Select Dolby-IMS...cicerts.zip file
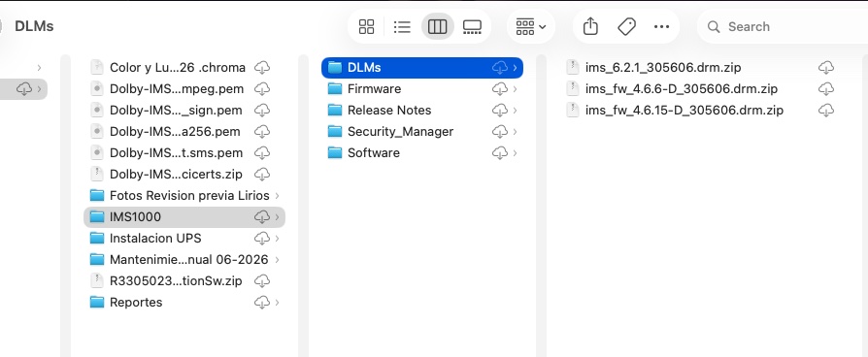 coord(184,175)
